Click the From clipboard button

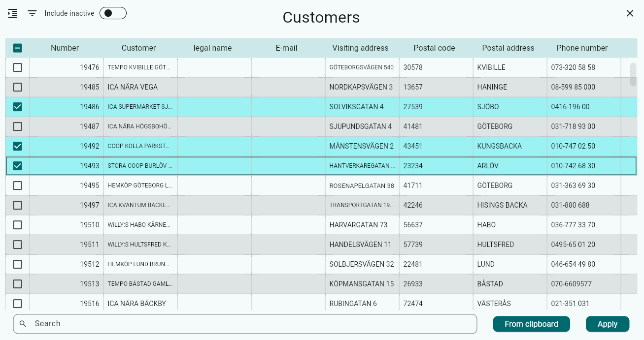tap(531, 324)
